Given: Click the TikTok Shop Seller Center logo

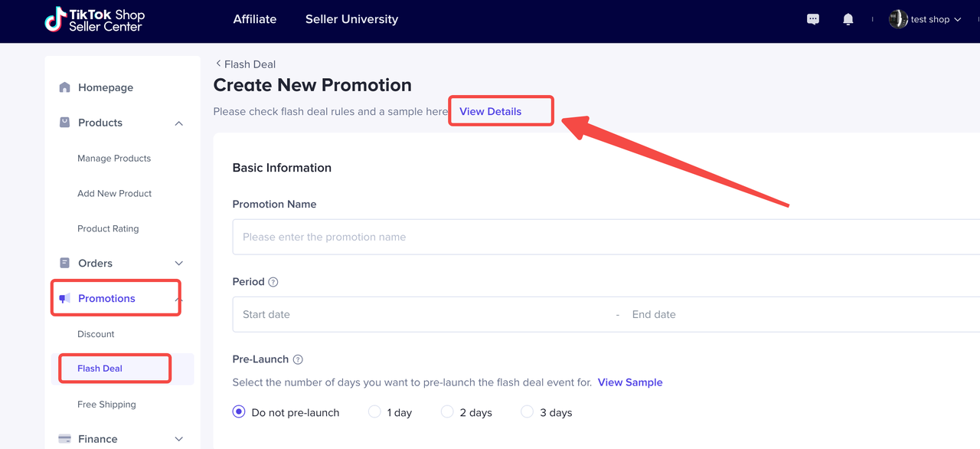Looking at the screenshot, I should click(x=95, y=20).
